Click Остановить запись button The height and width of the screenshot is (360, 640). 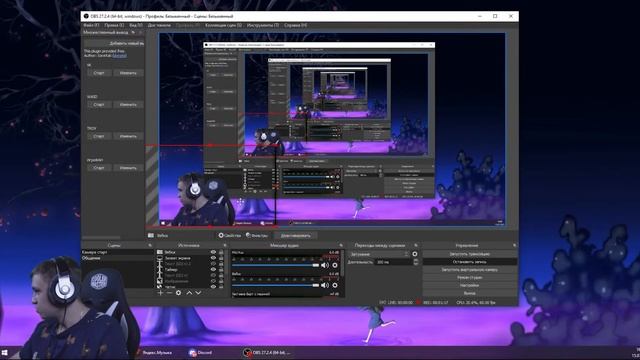click(x=470, y=262)
